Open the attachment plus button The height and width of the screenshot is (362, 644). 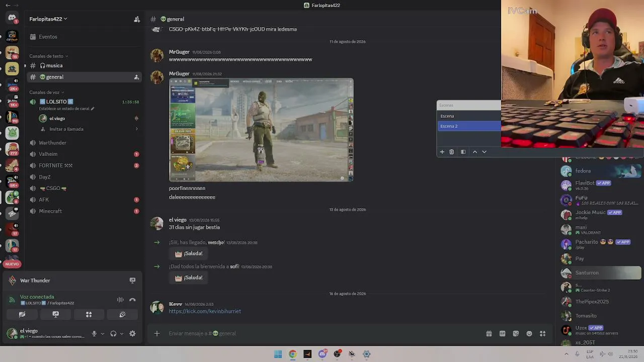point(157,333)
